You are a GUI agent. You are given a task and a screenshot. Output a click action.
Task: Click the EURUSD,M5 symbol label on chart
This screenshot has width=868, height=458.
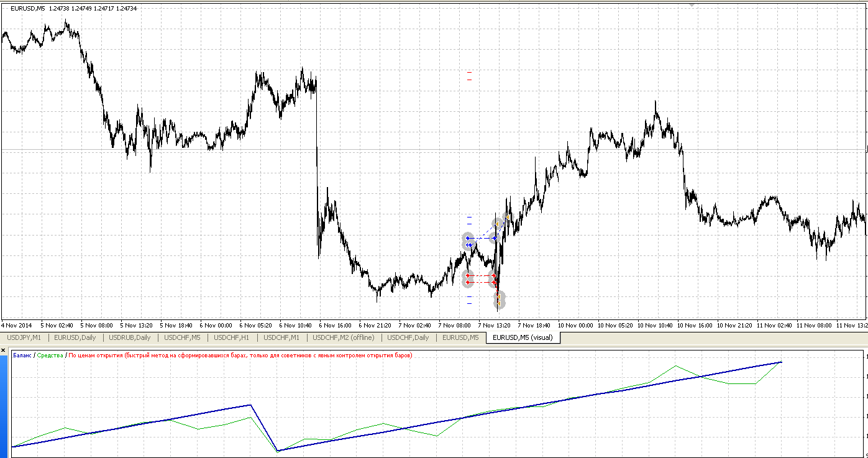point(28,9)
